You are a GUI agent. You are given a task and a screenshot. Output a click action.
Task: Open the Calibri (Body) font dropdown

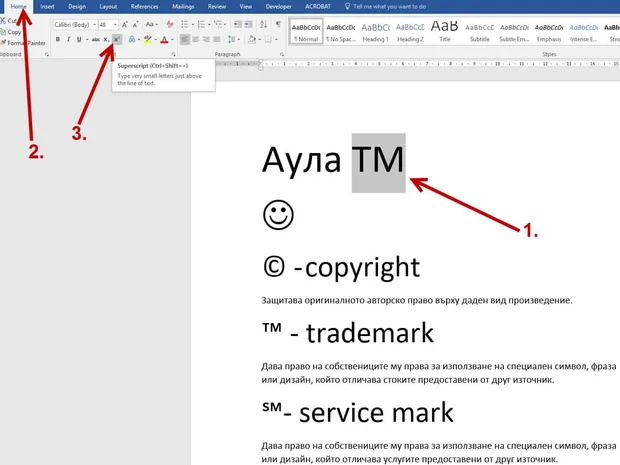(75, 25)
